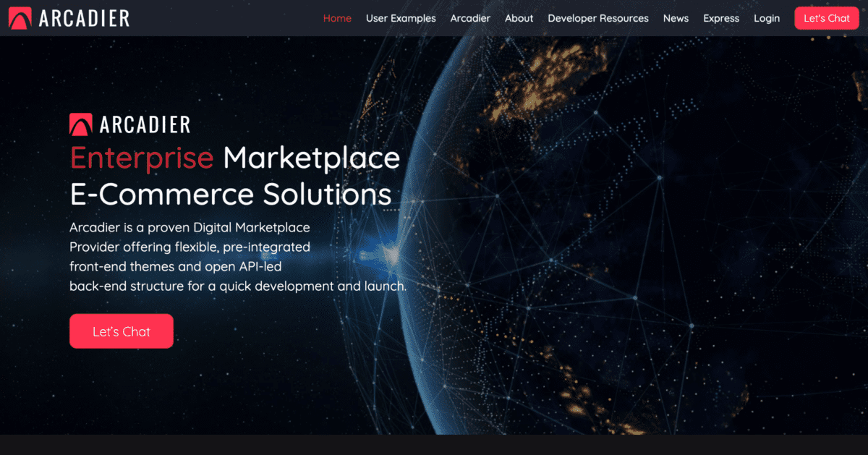Click the Arcadier logo above the hero heading

point(130,124)
